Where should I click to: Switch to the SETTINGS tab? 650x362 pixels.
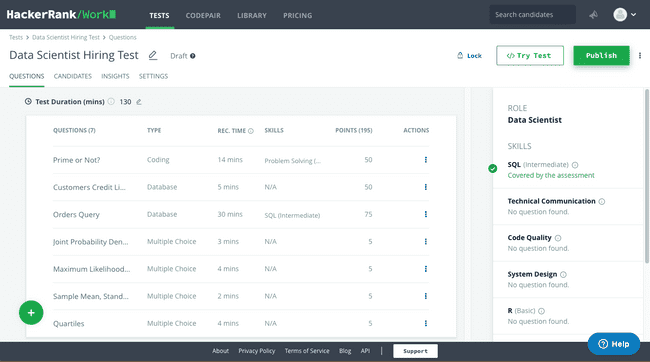coord(153,76)
